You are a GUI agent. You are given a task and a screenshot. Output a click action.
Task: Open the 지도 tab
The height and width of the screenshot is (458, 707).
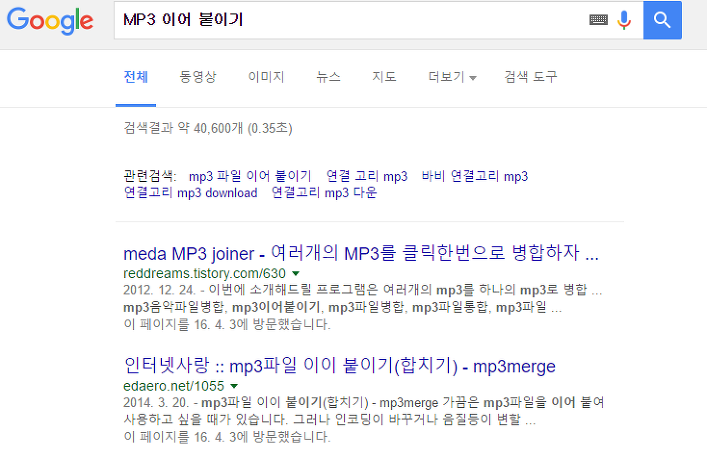tap(384, 77)
